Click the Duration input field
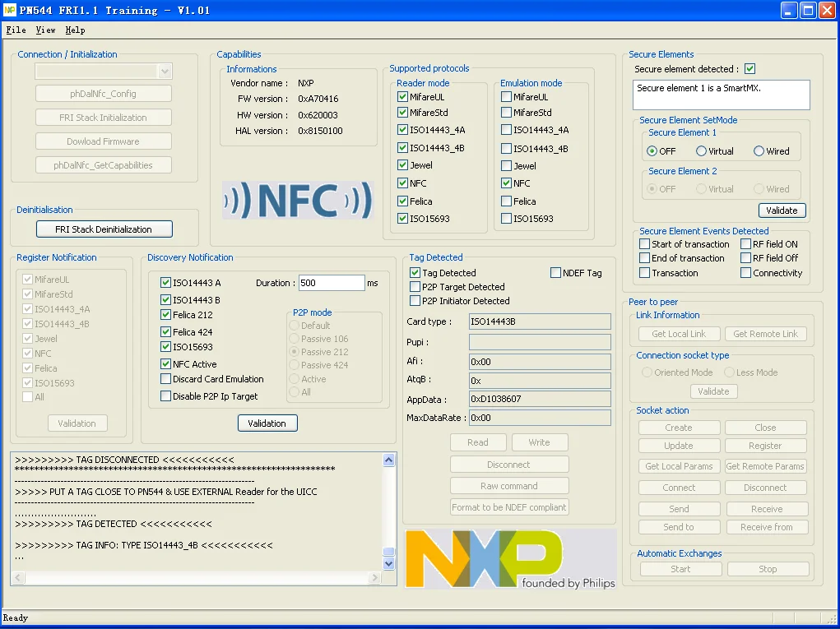This screenshot has height=629, width=840. 331,283
